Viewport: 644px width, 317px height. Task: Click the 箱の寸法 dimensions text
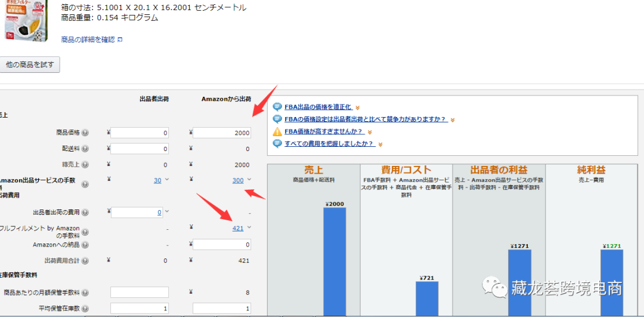(x=154, y=7)
